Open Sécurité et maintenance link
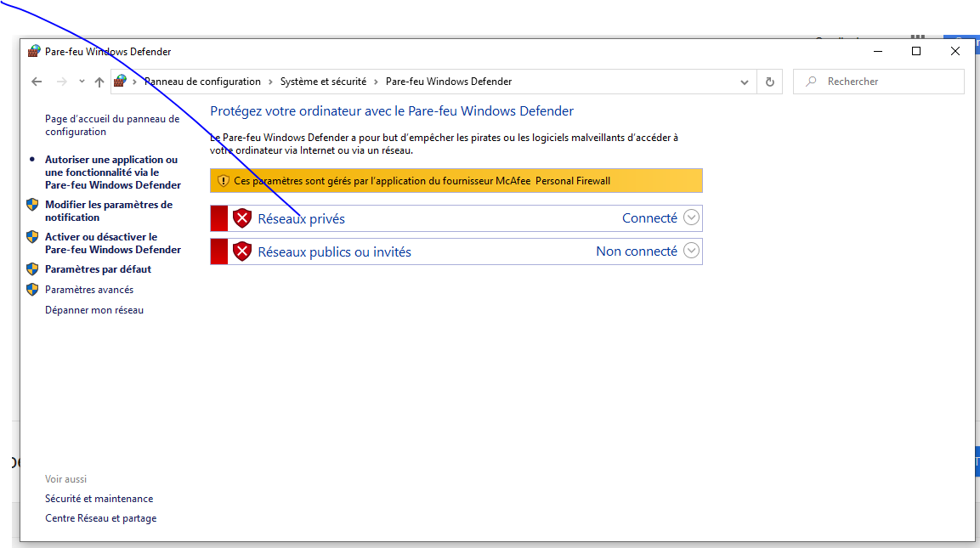The height and width of the screenshot is (548, 980). 99,499
